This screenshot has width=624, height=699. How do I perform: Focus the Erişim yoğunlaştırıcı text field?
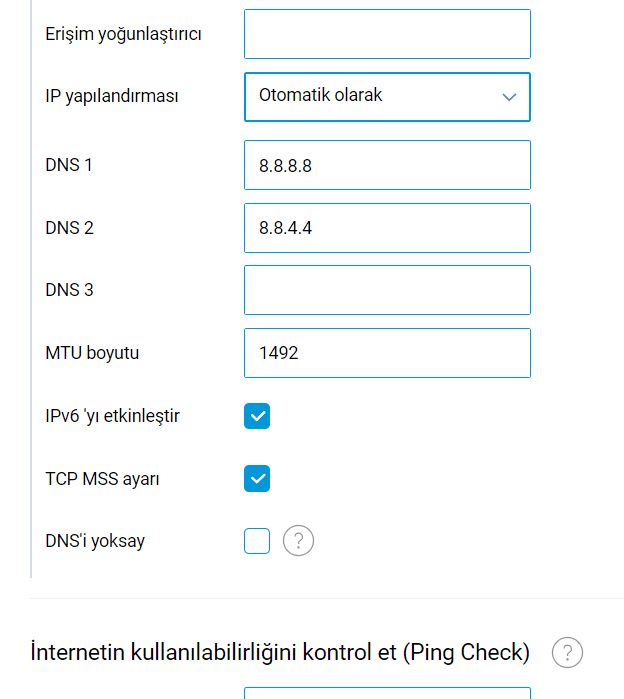pyautogui.click(x=387, y=34)
